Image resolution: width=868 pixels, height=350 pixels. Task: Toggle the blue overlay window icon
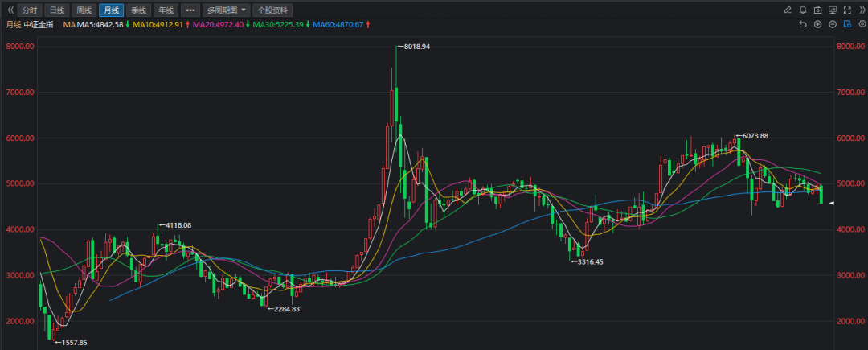click(x=847, y=24)
